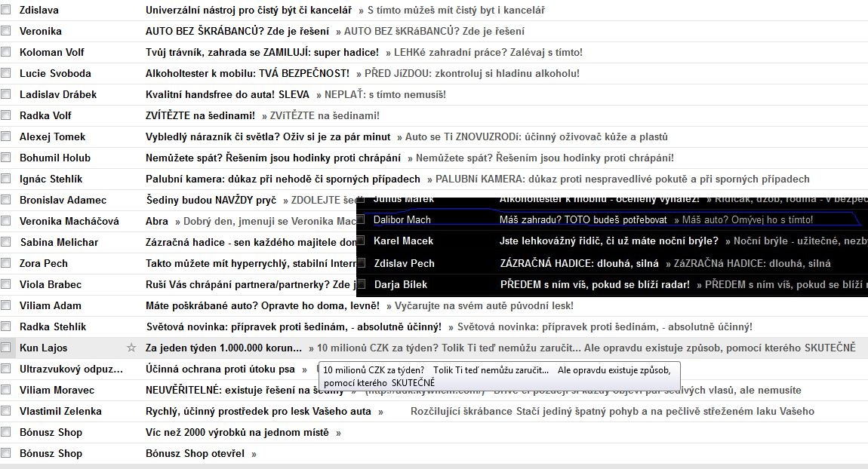Select the checkbox for Radka Stehlík's email
Image resolution: width=868 pixels, height=469 pixels.
[x=5, y=326]
